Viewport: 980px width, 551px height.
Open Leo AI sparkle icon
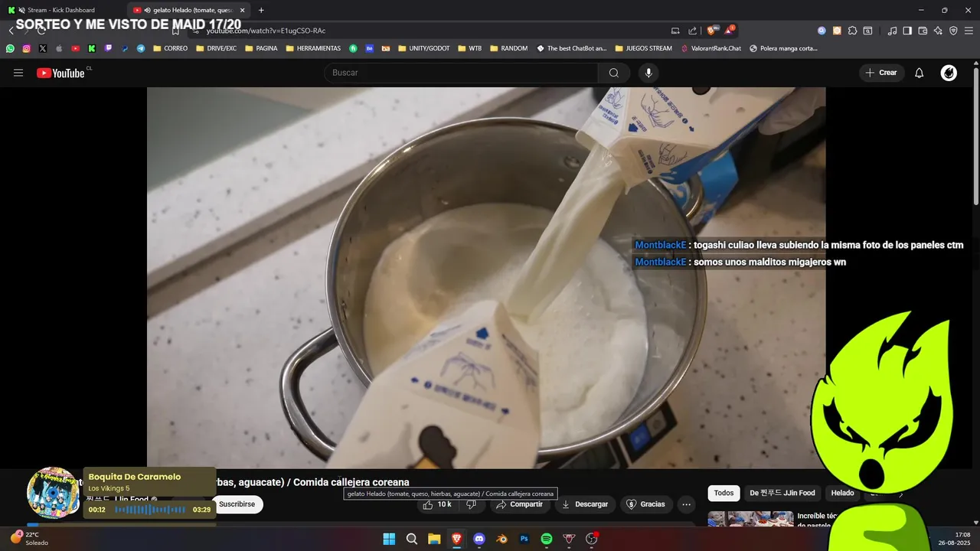(x=938, y=31)
